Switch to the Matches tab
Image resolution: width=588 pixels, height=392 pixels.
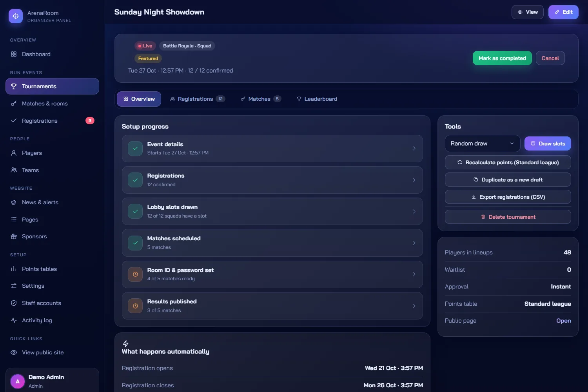[261, 99]
